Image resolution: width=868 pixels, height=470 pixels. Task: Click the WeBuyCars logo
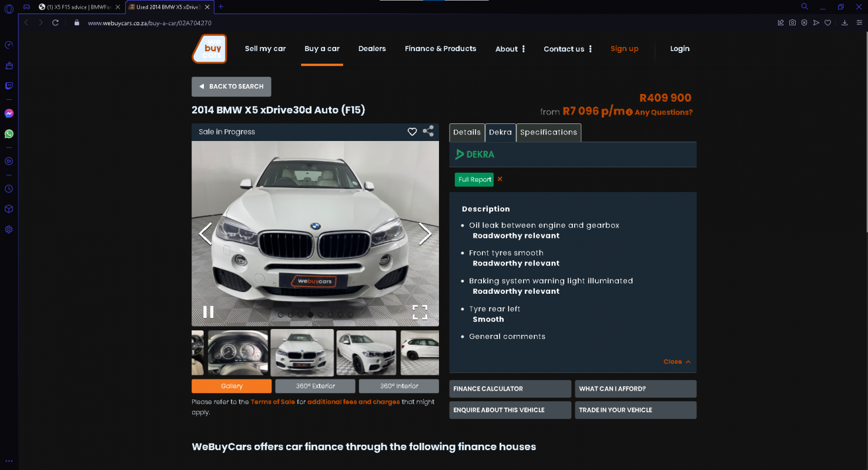coord(209,49)
